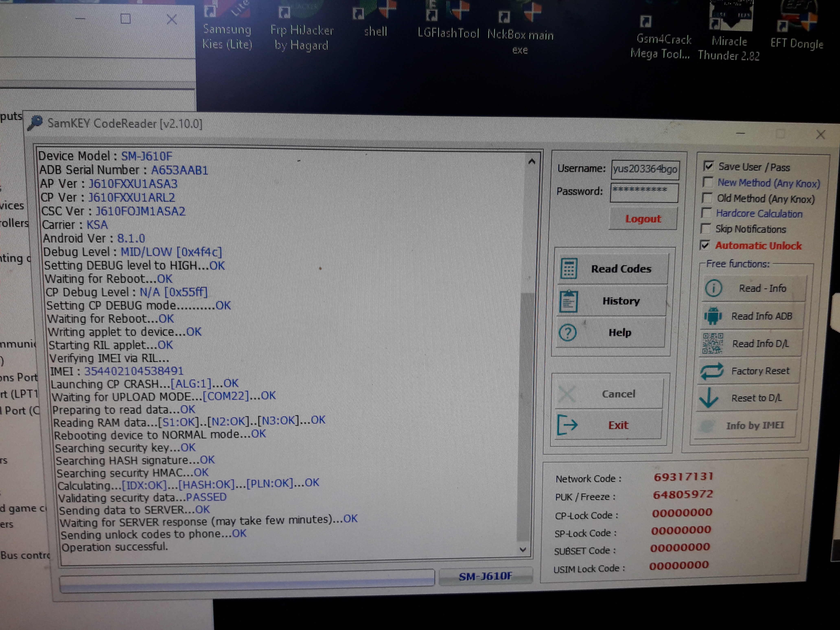The image size is (840, 630).
Task: Click the exit arrow icon
Action: [x=567, y=425]
